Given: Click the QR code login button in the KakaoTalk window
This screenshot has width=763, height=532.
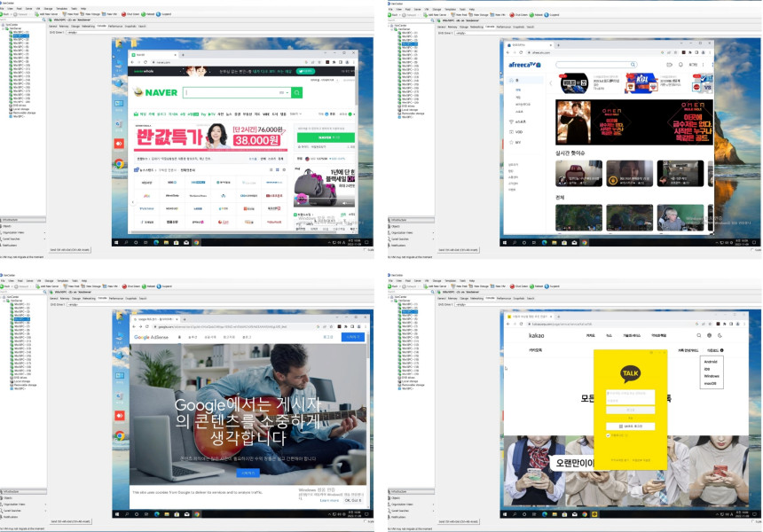Looking at the screenshot, I should point(630,426).
